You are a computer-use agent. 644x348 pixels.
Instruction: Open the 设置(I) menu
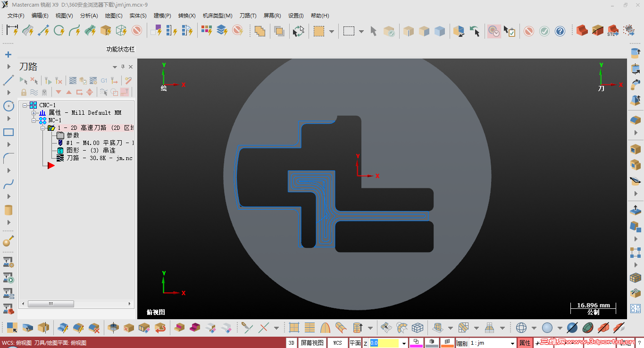(296, 16)
